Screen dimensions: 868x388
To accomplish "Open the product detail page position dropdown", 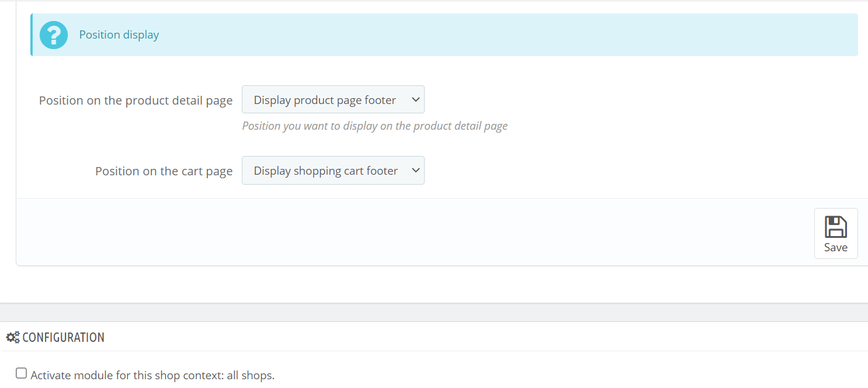I will tap(333, 99).
